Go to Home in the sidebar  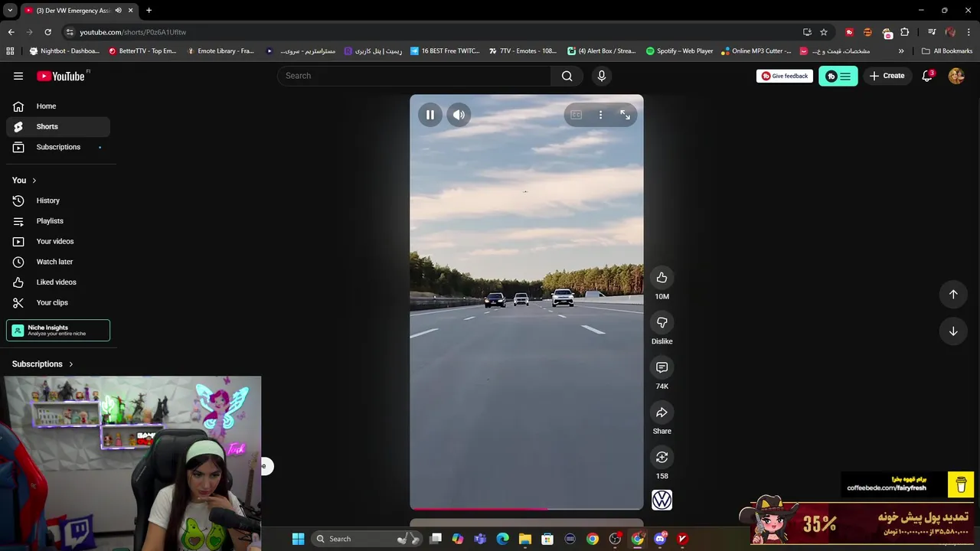pos(58,106)
